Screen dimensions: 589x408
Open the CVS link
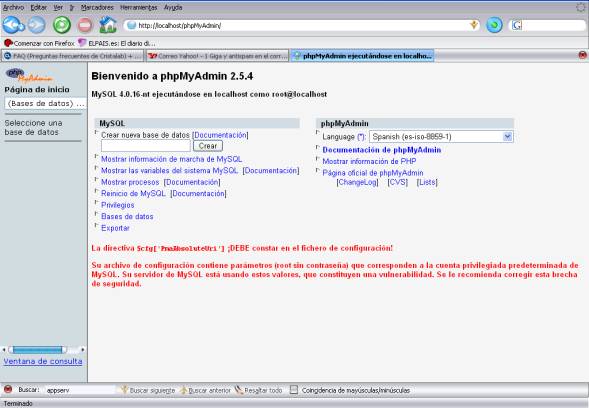(x=397, y=182)
